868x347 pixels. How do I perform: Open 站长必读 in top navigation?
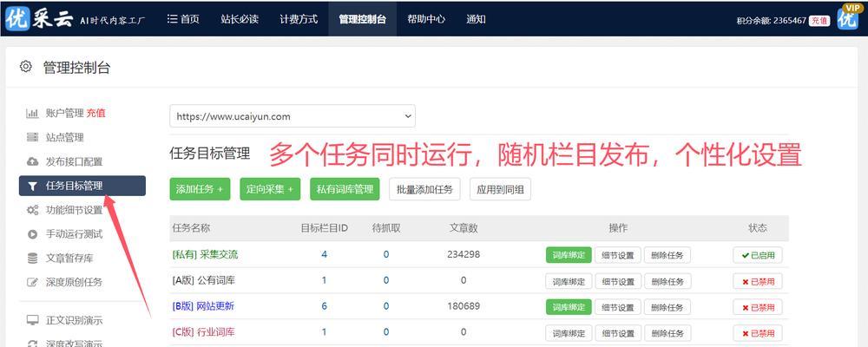click(240, 19)
